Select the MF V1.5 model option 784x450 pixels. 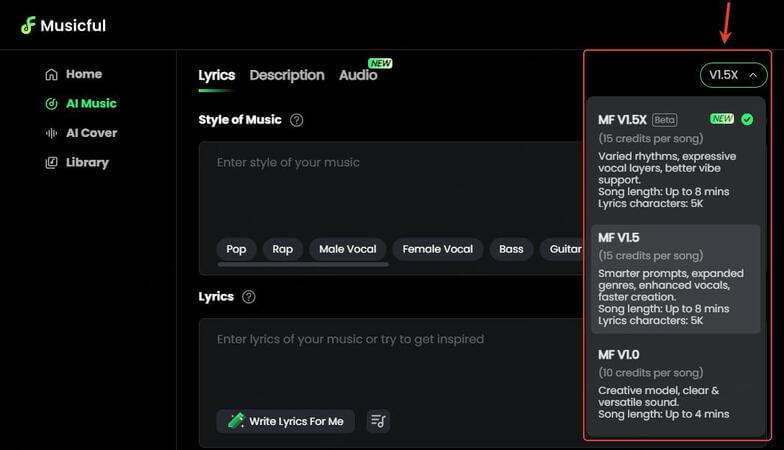676,279
